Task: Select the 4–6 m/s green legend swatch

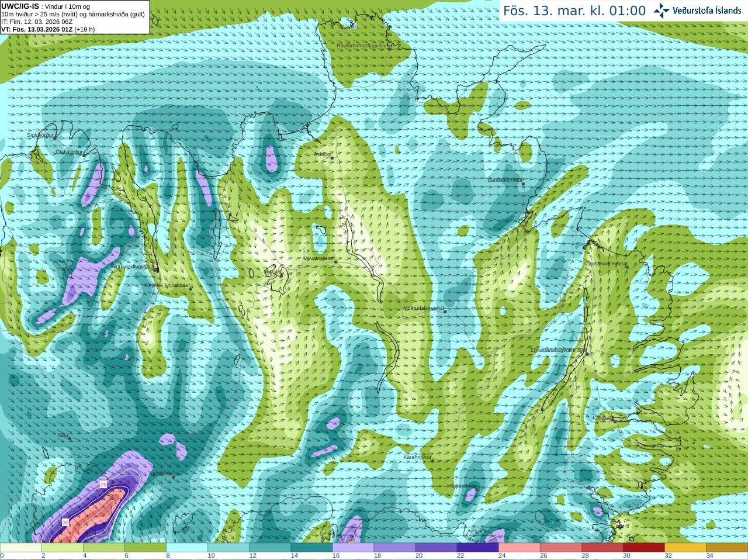Action: click(x=104, y=548)
